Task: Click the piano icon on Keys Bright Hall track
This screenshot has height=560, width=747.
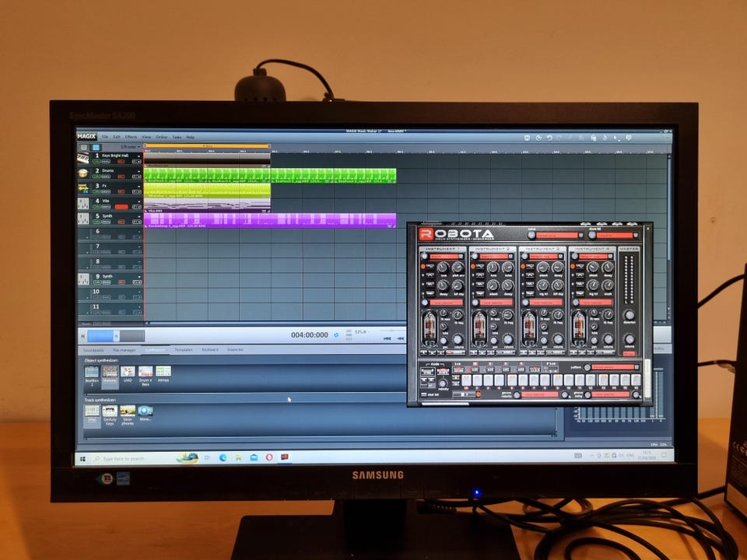Action: 83,158
